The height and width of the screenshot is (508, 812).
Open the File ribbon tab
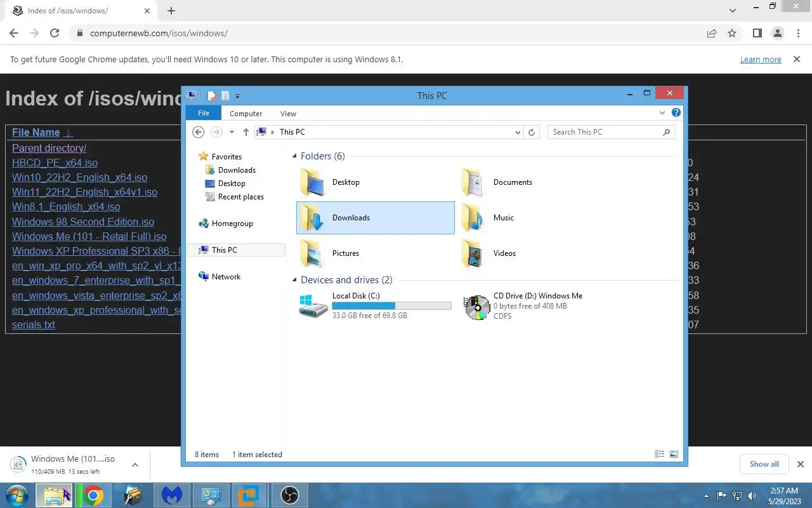pyautogui.click(x=204, y=113)
